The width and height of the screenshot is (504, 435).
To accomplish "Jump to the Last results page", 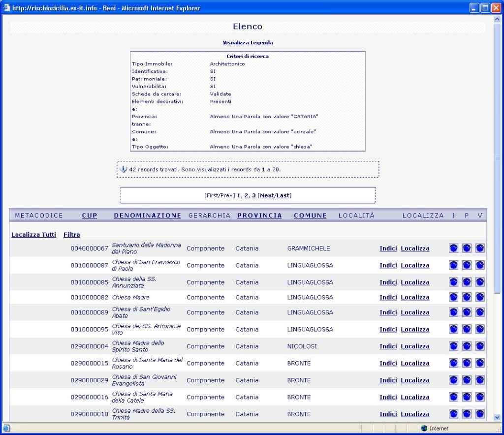I will (x=283, y=195).
